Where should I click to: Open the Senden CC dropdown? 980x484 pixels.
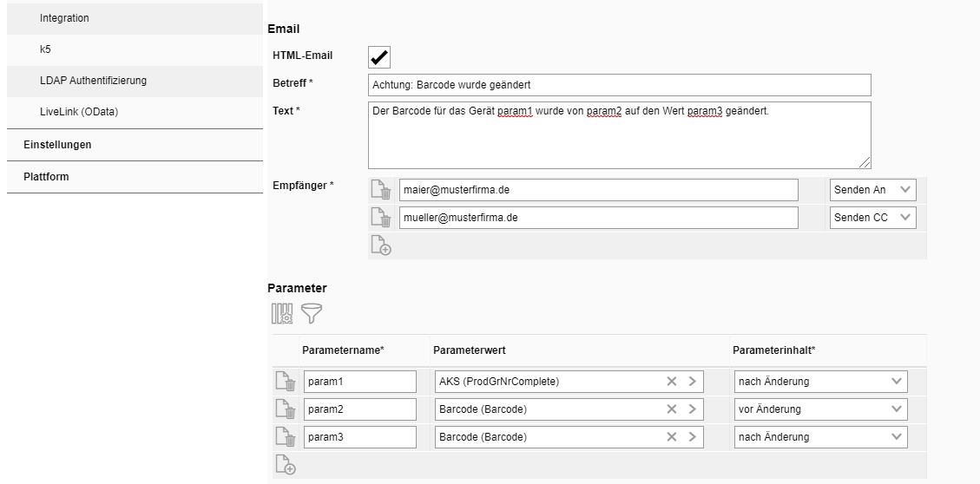coord(872,218)
